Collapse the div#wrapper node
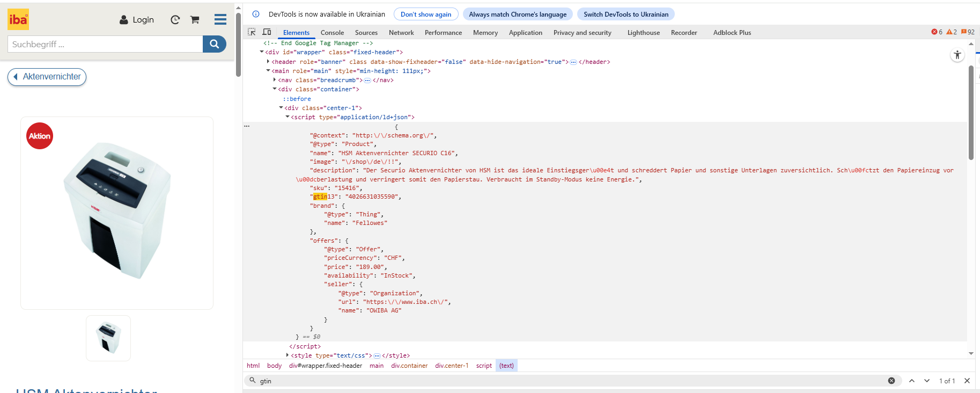This screenshot has height=393, width=980. click(x=262, y=52)
